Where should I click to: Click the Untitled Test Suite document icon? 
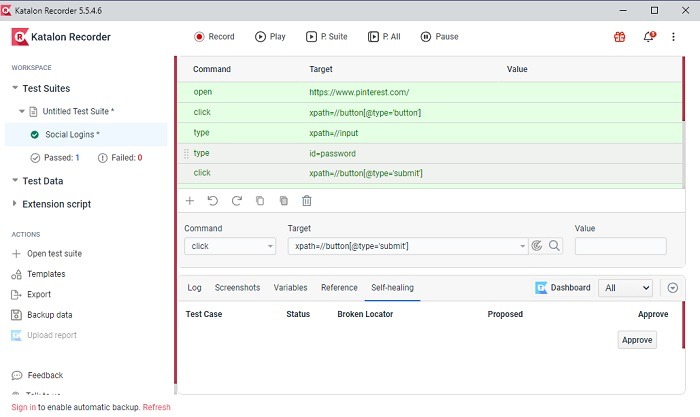pos(33,111)
